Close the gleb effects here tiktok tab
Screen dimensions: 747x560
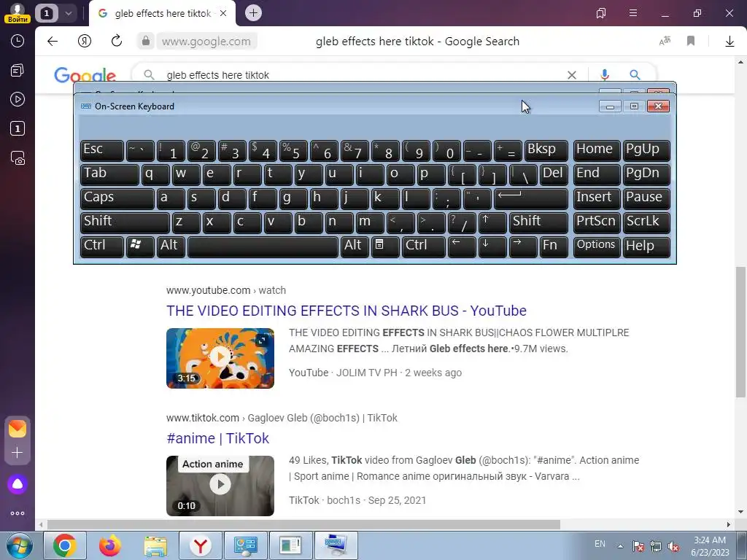(x=223, y=13)
